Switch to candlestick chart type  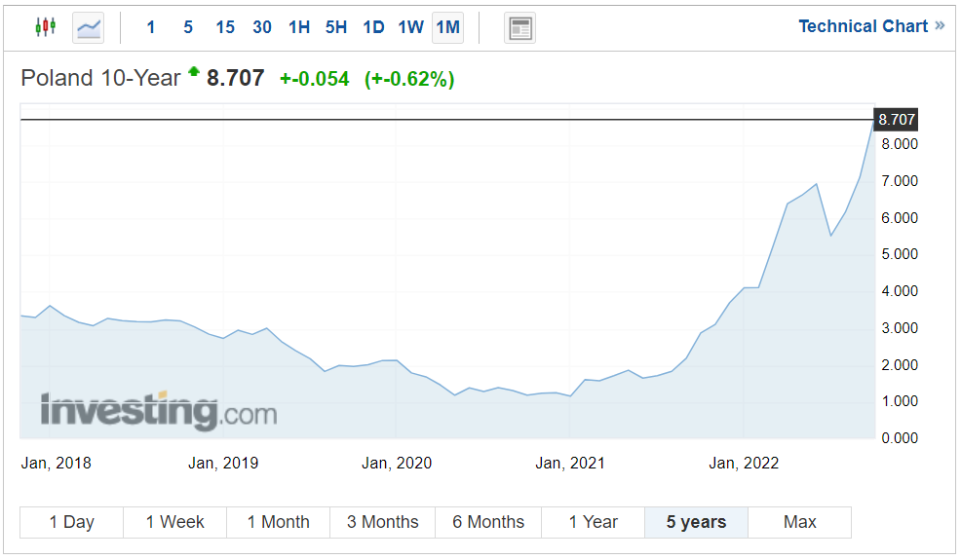click(45, 27)
